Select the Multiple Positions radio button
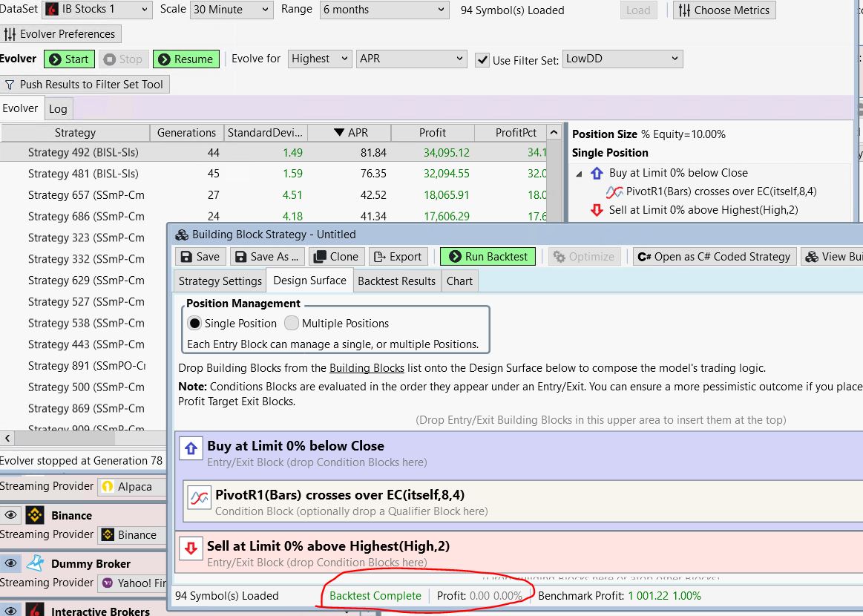The image size is (863, 616). [292, 324]
